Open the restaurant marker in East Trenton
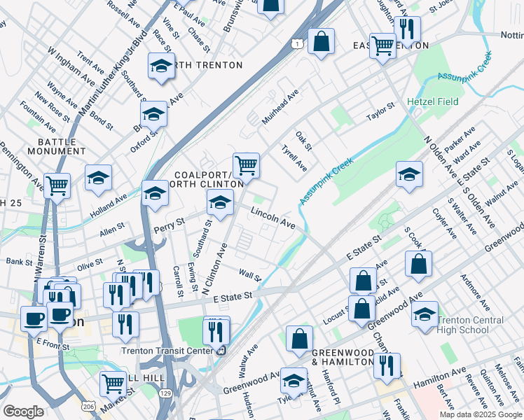 click(x=406, y=29)
